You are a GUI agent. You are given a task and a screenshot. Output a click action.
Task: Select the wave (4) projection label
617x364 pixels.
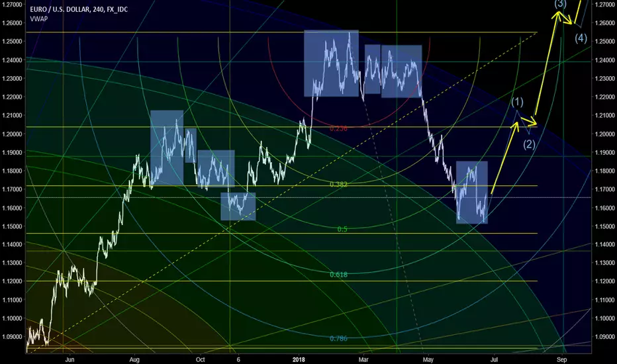[x=581, y=38]
